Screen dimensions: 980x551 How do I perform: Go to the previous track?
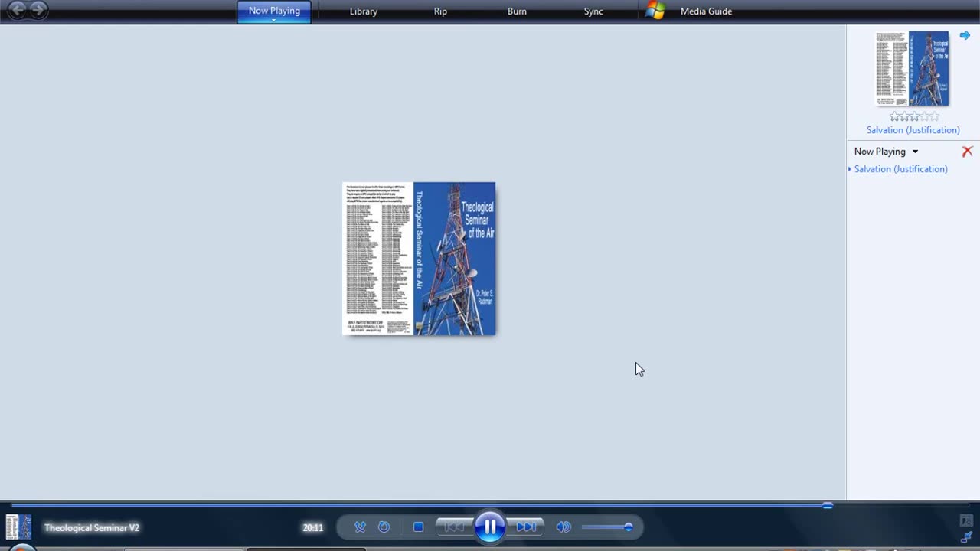tap(455, 527)
